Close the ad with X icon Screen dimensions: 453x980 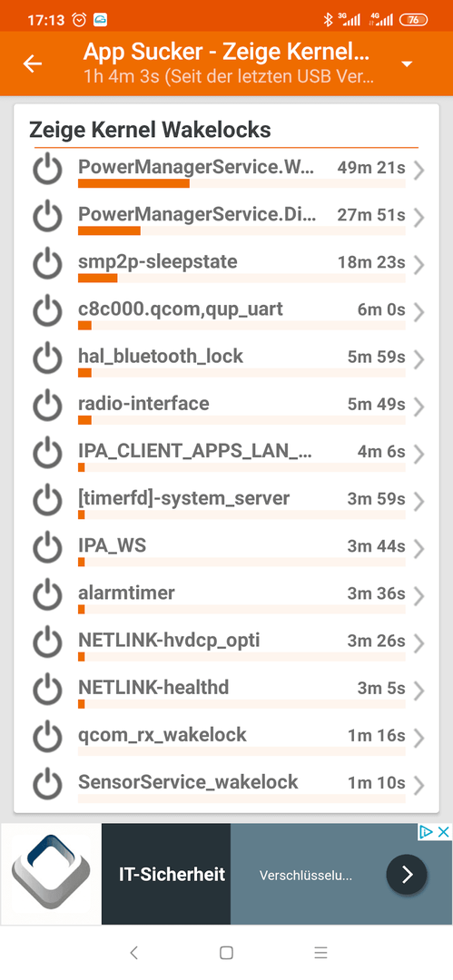pyautogui.click(x=443, y=832)
